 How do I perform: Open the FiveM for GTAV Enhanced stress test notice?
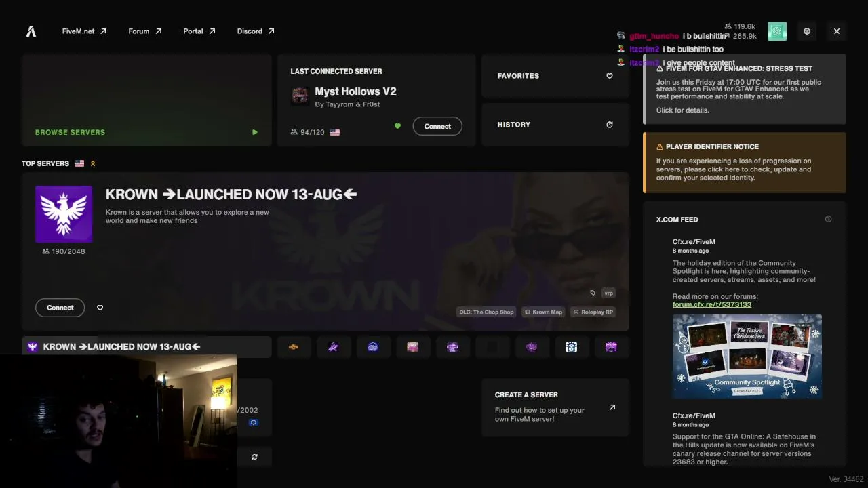[x=745, y=89]
